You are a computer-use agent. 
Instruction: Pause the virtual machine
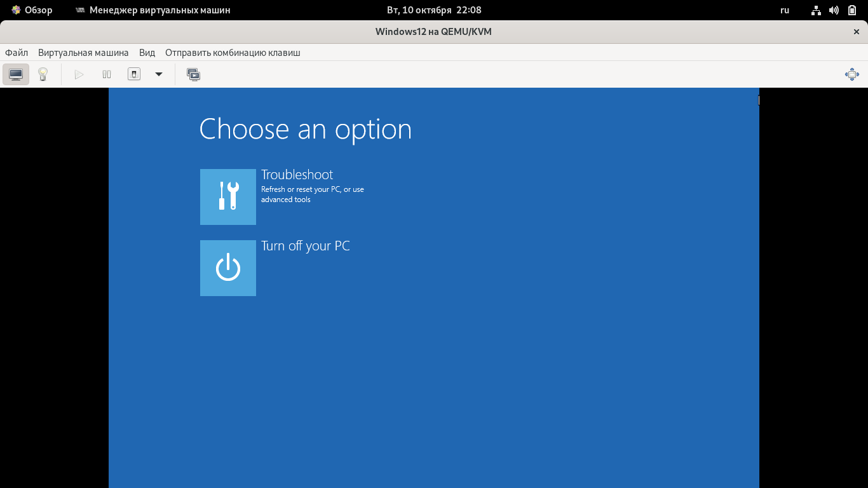click(x=106, y=74)
